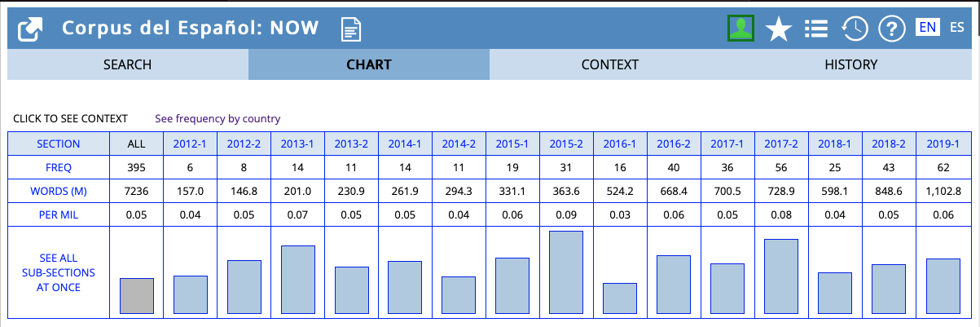Screen dimensions: 980x327
Task: Open the HISTORY tab
Action: click(x=851, y=65)
